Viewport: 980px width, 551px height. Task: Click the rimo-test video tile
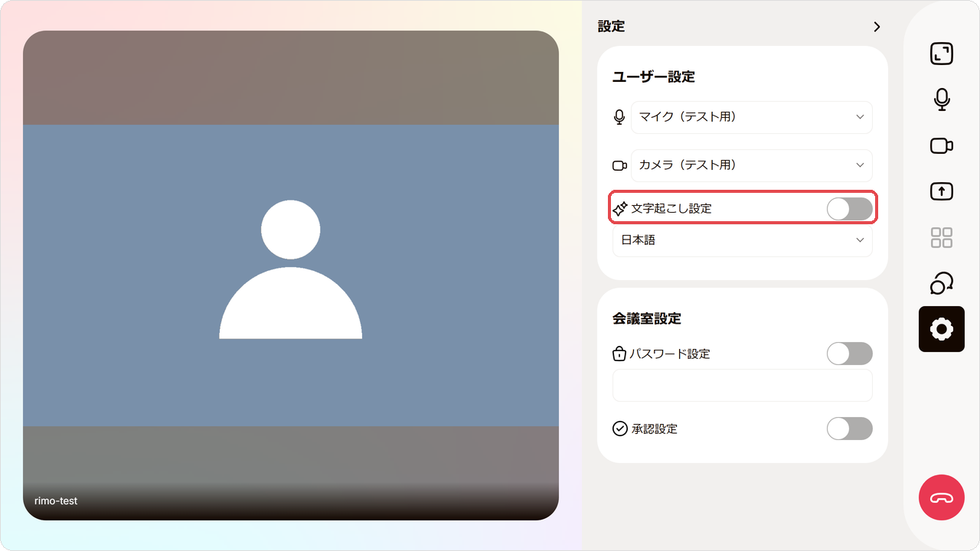click(291, 275)
